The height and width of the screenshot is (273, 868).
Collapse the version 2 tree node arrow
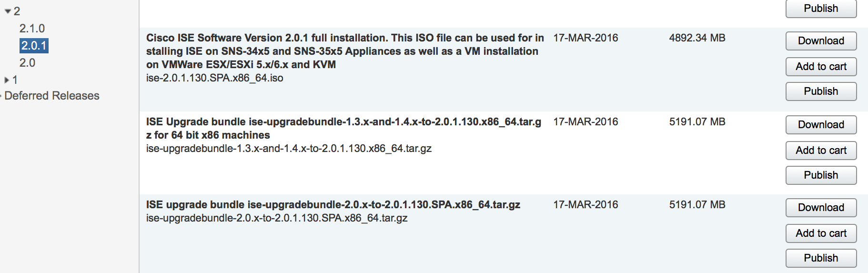(8, 11)
